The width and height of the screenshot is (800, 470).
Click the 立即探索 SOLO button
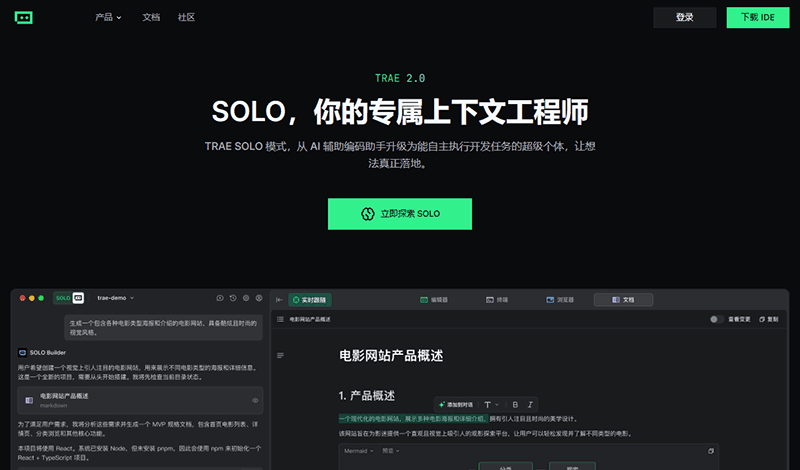(399, 214)
